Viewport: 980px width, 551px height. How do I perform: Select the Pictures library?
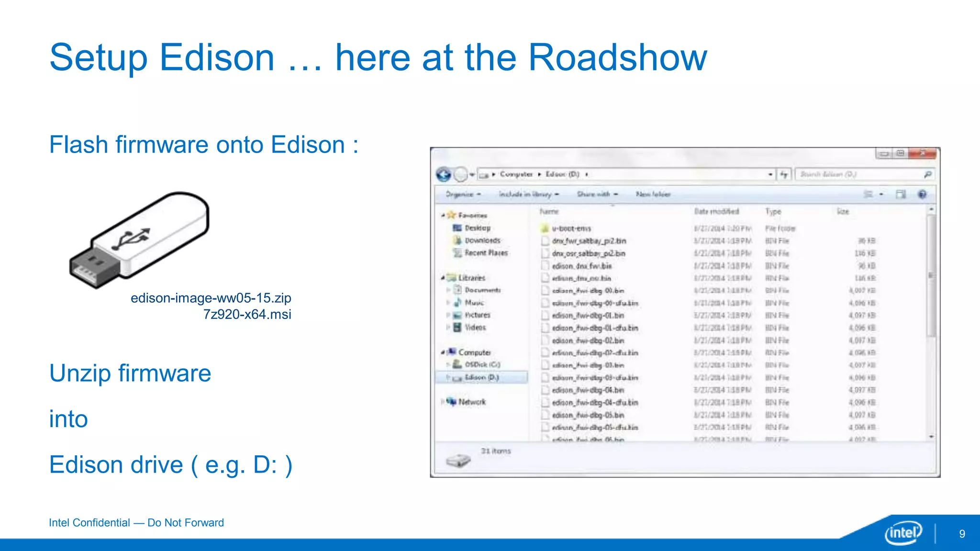tap(477, 315)
